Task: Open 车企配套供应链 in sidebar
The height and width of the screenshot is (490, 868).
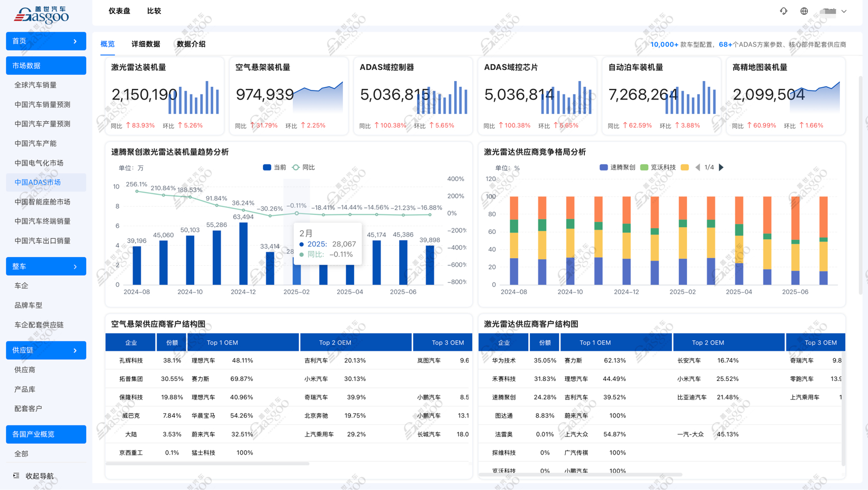Action: tap(39, 325)
